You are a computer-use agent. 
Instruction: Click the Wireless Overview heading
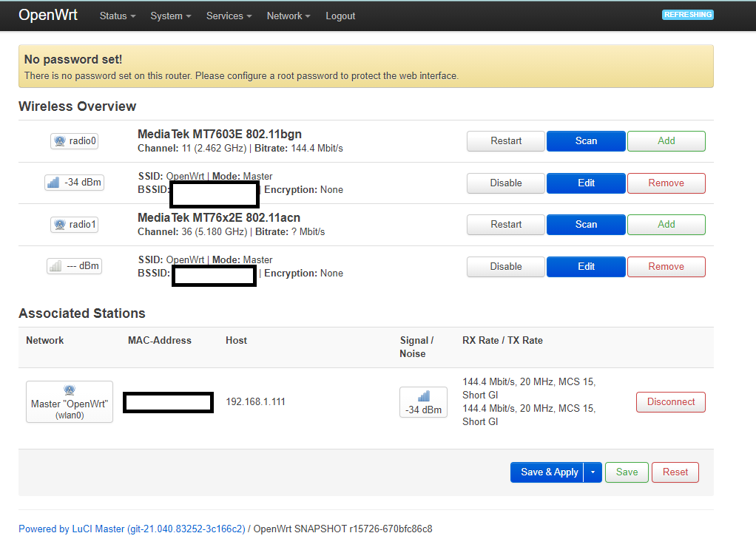coord(77,106)
